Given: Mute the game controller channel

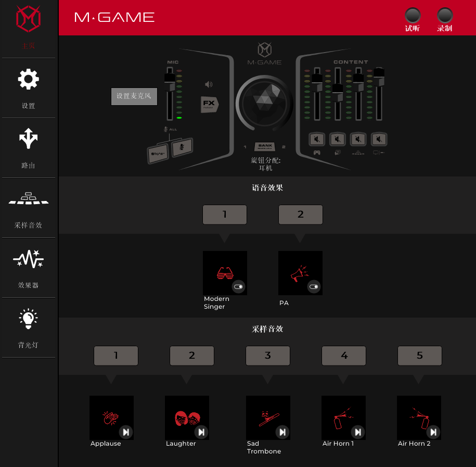Looking at the screenshot, I should 317,140.
